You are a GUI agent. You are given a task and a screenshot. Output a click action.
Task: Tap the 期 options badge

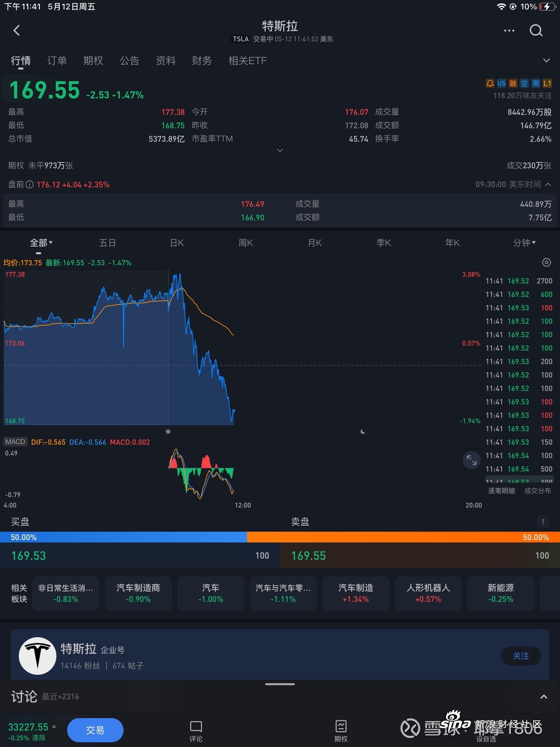coord(536,83)
